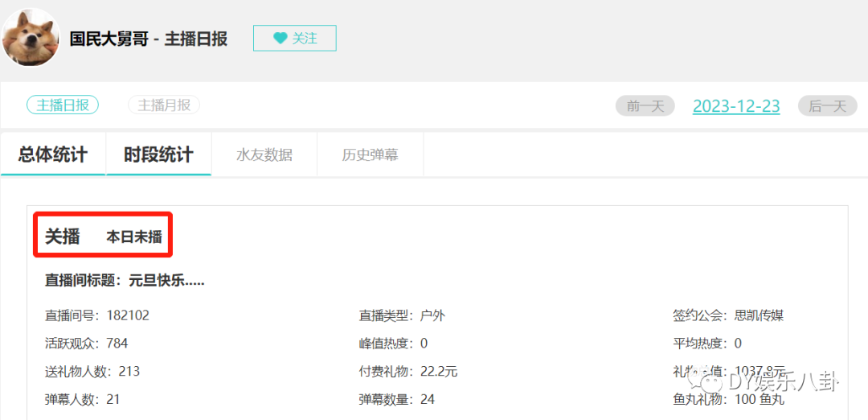Click the room number 182102
868x420 pixels.
(128, 316)
